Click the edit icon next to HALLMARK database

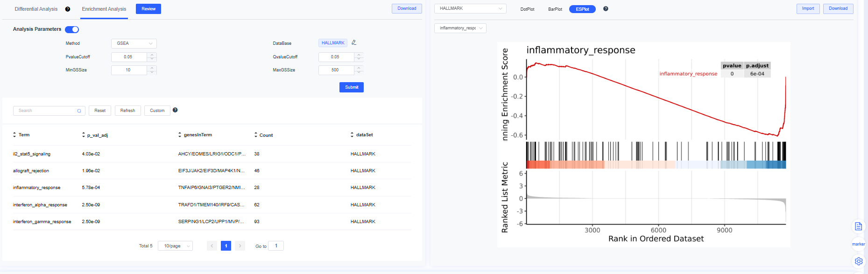click(x=354, y=42)
